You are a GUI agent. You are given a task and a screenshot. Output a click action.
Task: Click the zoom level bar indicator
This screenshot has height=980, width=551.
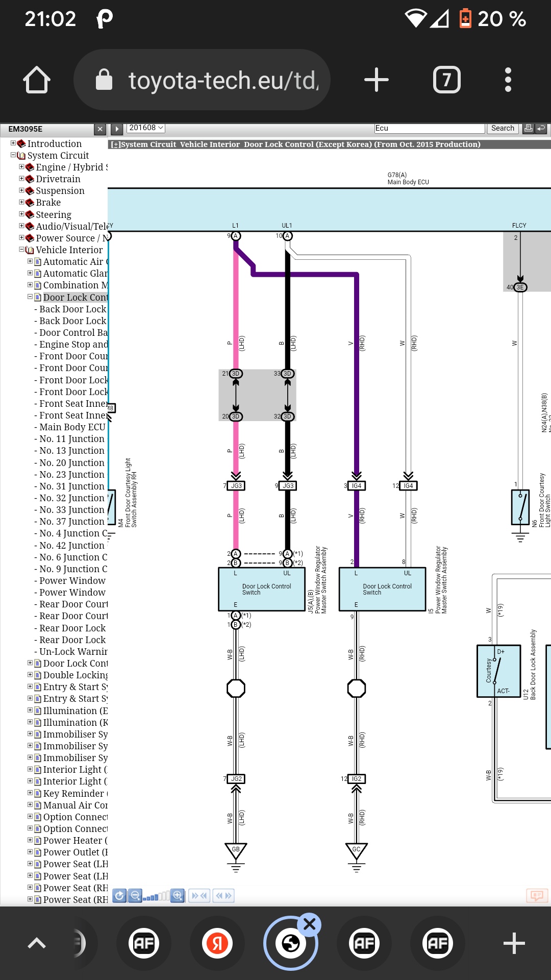[x=156, y=896]
